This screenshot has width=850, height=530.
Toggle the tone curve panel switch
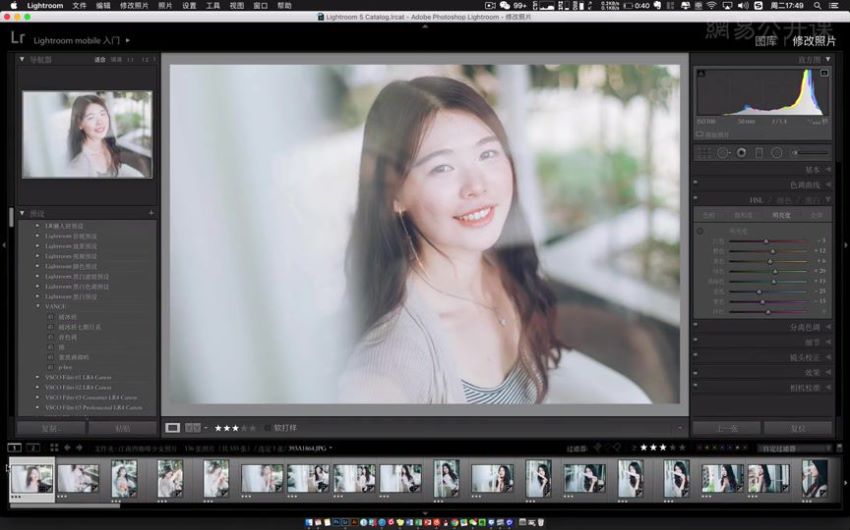[x=696, y=183]
